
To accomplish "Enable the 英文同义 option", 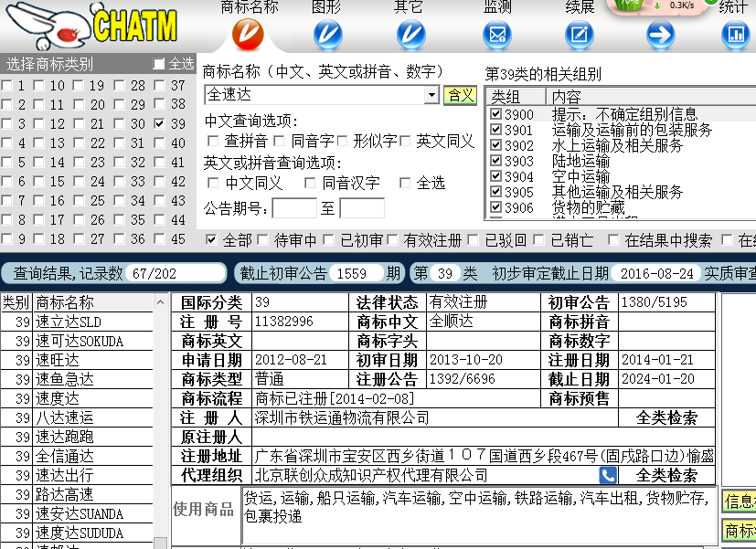I will (x=405, y=141).
